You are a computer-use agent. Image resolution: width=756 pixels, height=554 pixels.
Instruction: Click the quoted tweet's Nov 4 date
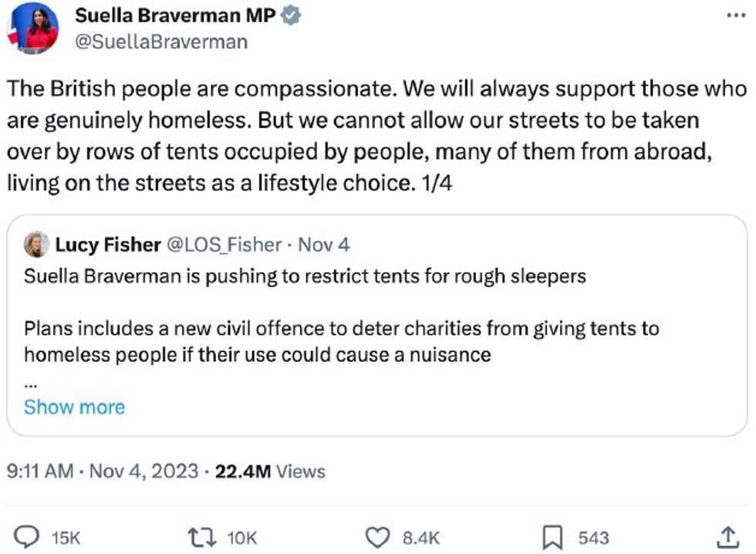pyautogui.click(x=324, y=245)
